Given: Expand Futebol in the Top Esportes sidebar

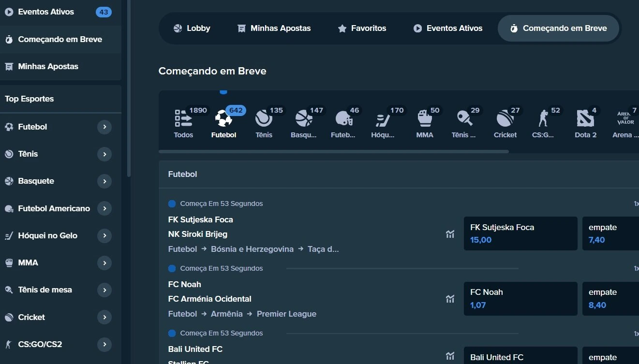Looking at the screenshot, I should coord(104,127).
